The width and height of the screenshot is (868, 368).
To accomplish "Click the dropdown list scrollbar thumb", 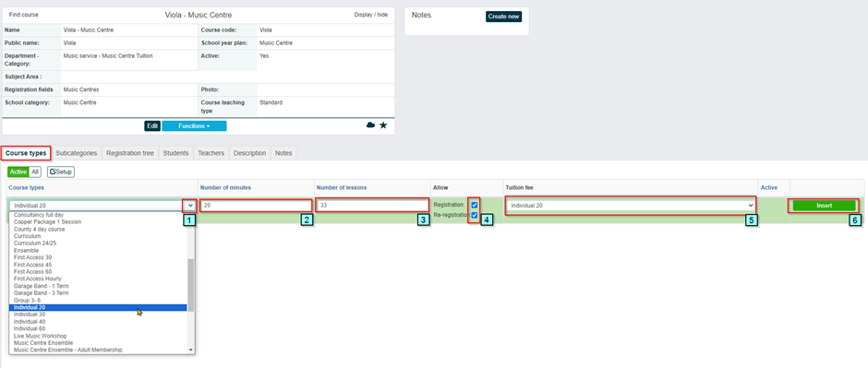I will [191, 285].
